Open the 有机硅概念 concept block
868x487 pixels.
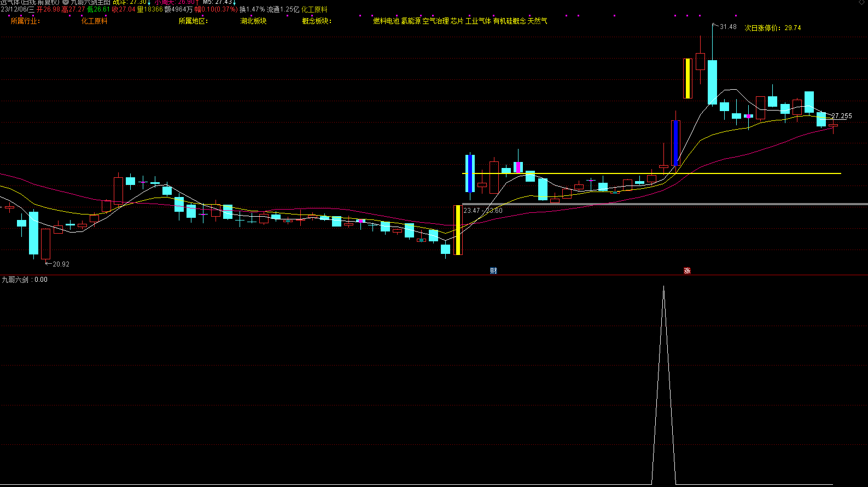point(510,21)
